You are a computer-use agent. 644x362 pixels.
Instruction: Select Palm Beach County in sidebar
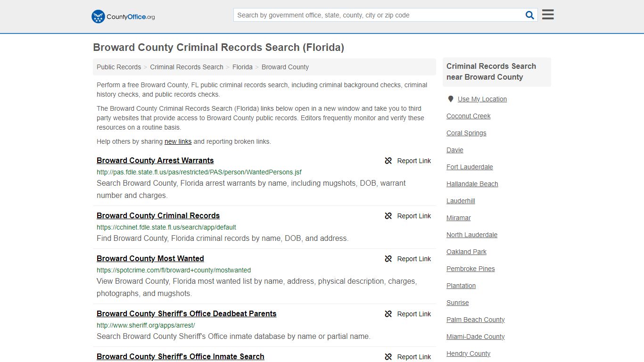click(x=476, y=320)
